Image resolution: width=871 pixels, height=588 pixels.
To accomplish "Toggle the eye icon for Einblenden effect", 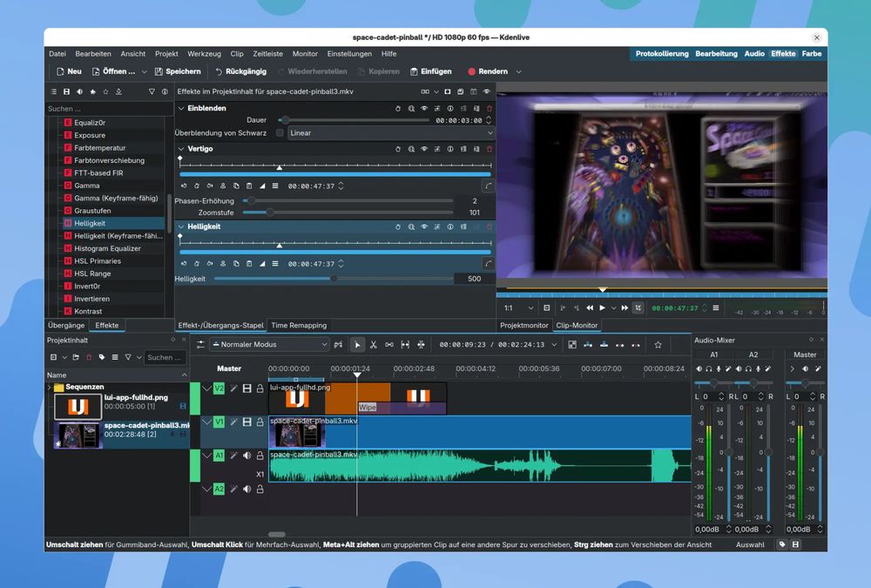I will (423, 109).
